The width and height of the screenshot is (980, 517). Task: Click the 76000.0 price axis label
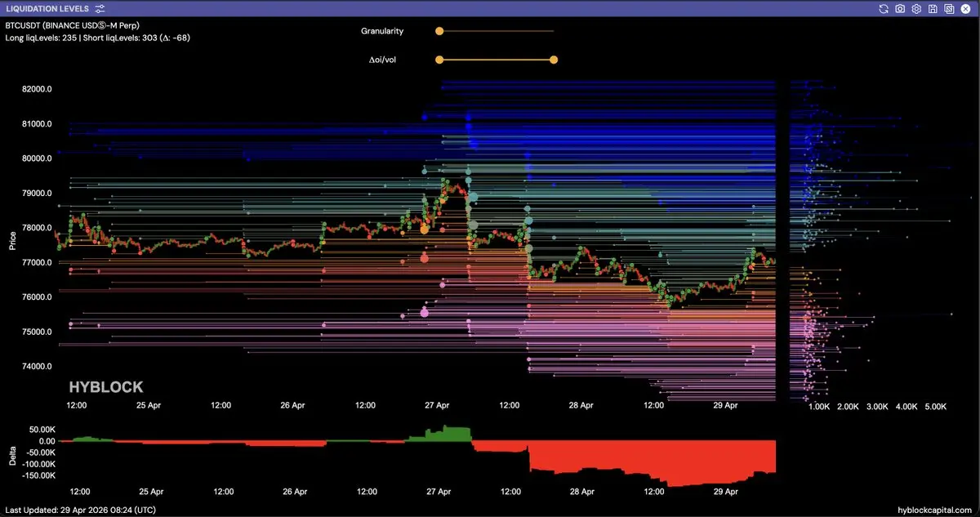click(x=37, y=297)
